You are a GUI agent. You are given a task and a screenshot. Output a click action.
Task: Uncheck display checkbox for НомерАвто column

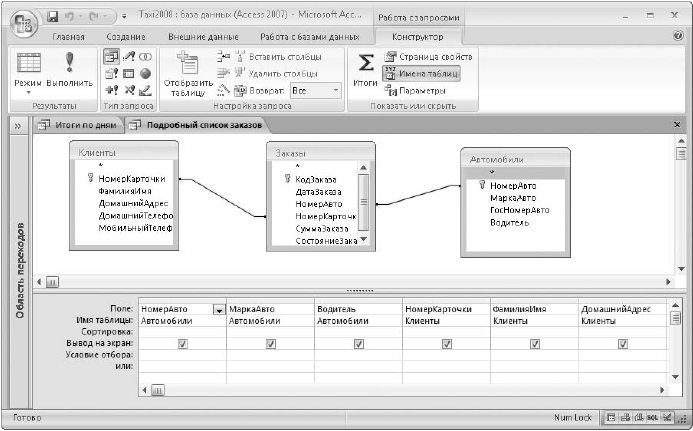point(183,343)
